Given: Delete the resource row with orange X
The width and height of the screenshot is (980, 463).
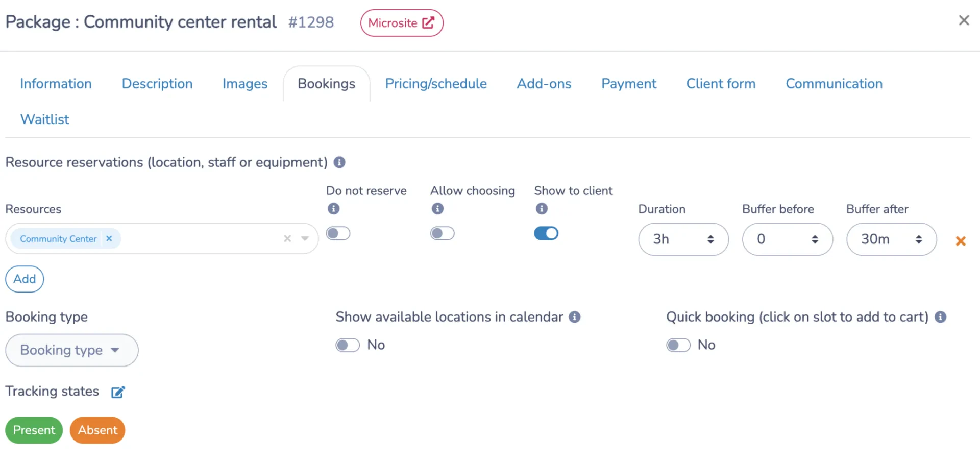Looking at the screenshot, I should click(x=961, y=240).
